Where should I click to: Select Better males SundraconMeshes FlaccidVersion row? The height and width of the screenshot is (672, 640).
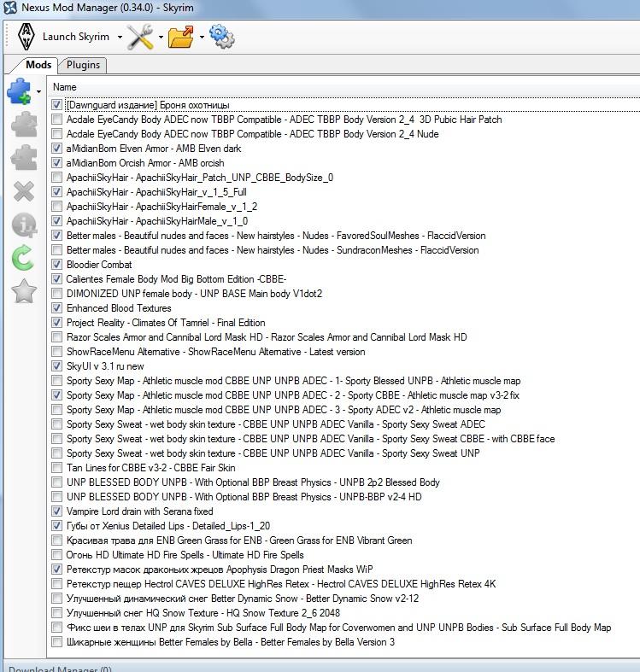[x=273, y=250]
